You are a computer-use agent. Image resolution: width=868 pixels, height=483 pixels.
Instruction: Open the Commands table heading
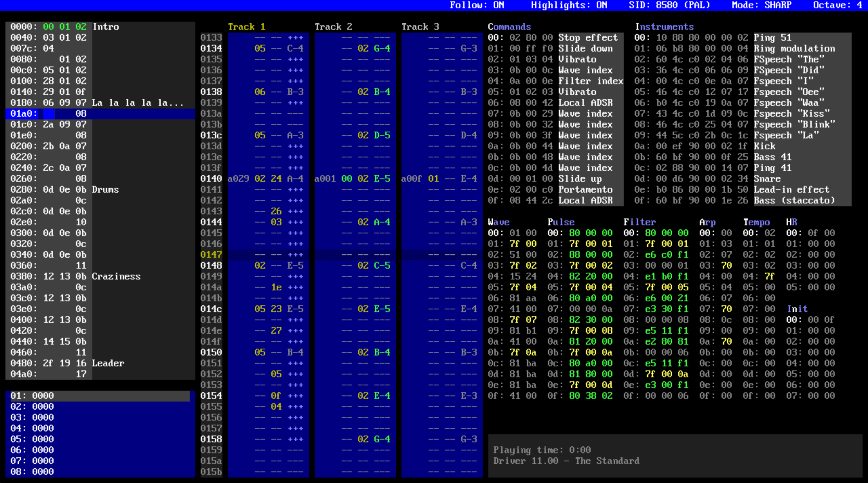pyautogui.click(x=509, y=27)
